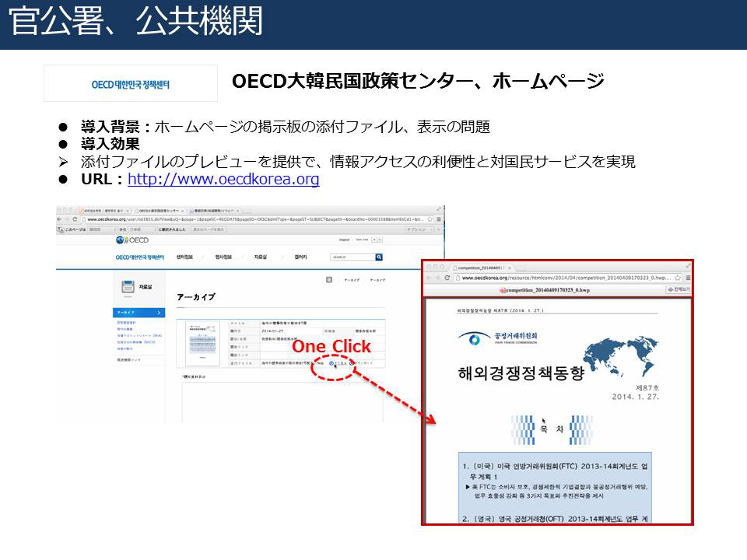Click the download link icon right of the preview link
This screenshot has width=747, height=560.
click(352, 363)
